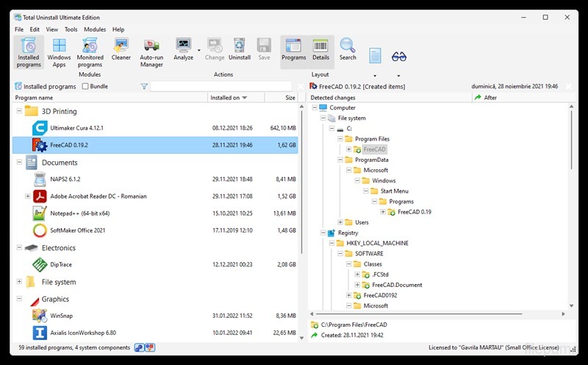
Task: Open the Modules menu
Action: point(95,29)
